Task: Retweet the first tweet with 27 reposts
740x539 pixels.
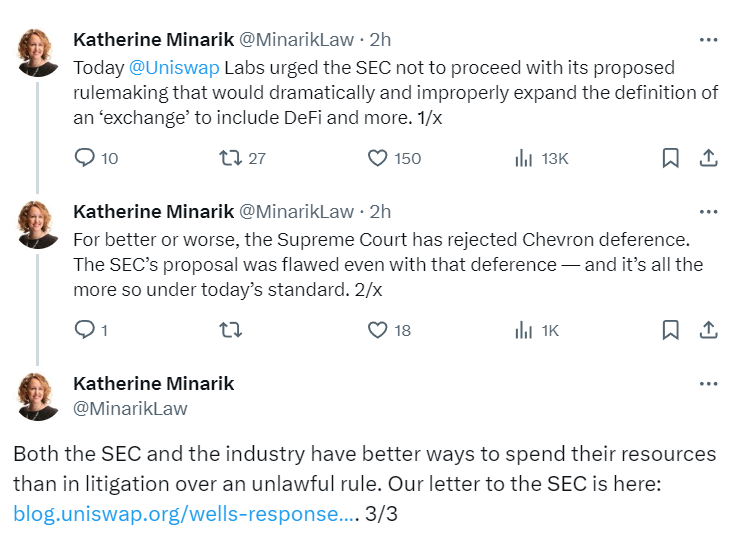Action: (x=229, y=158)
